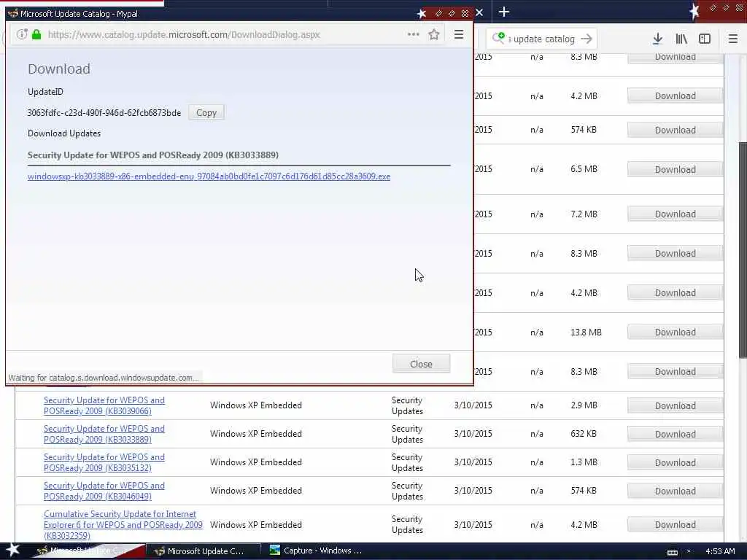Open the windowsxp-kb3033889 exe download link
Viewport: 747px width, 560px height.
click(209, 176)
